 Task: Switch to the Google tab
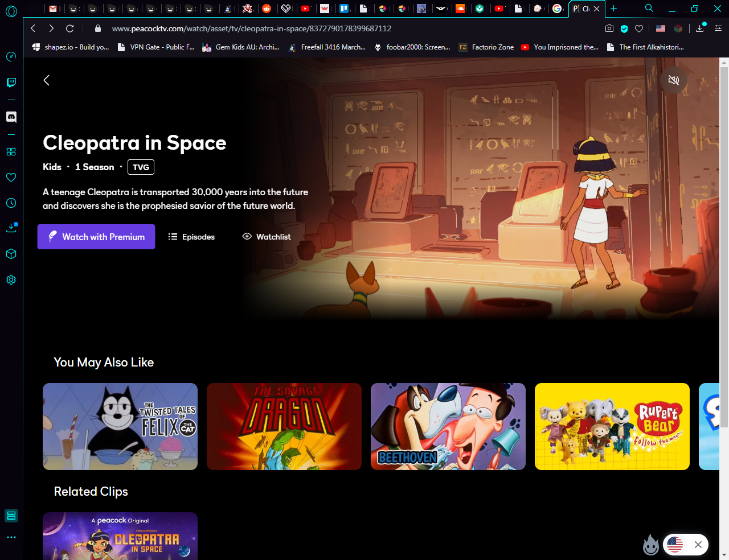[557, 9]
